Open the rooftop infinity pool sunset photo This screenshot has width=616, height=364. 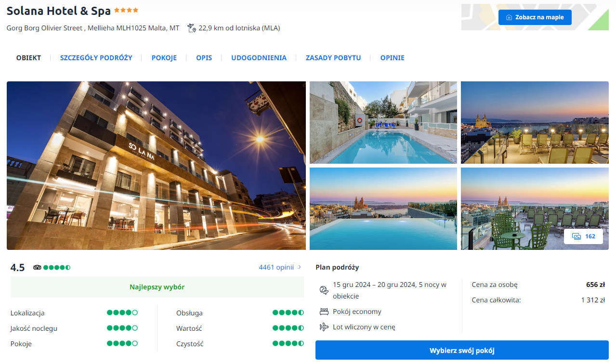tap(383, 208)
